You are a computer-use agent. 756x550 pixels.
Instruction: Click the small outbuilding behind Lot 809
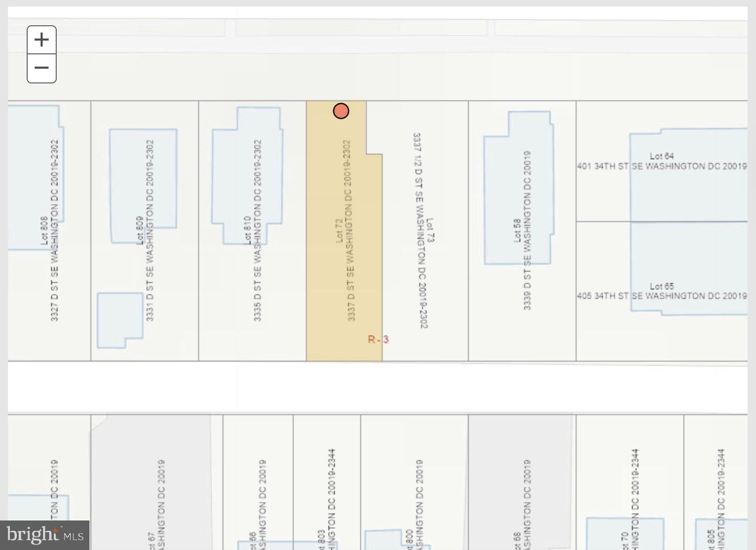click(119, 319)
